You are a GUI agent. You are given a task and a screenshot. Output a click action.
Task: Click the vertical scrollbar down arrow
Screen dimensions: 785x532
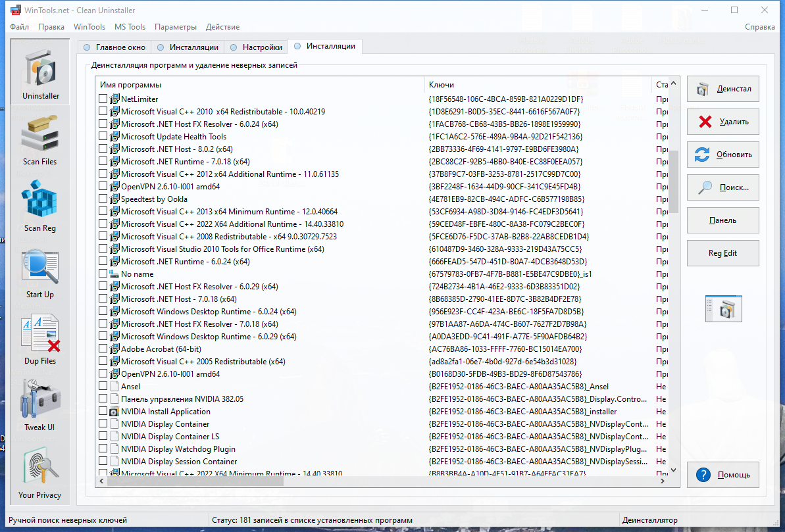(673, 470)
